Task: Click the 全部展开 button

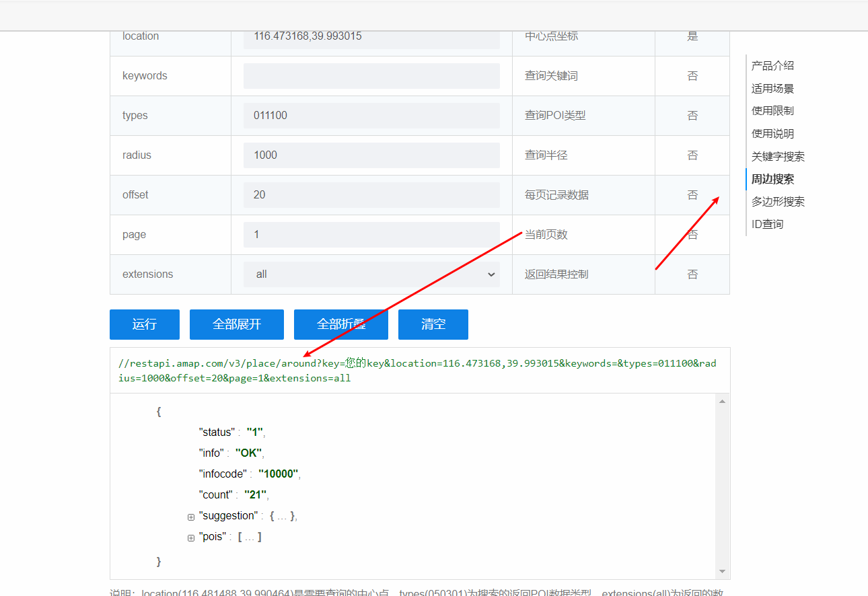Action: pos(237,324)
